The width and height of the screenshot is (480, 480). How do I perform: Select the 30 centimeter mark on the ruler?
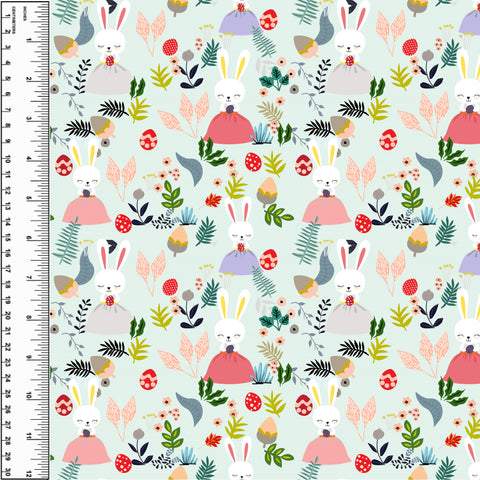click(8, 472)
